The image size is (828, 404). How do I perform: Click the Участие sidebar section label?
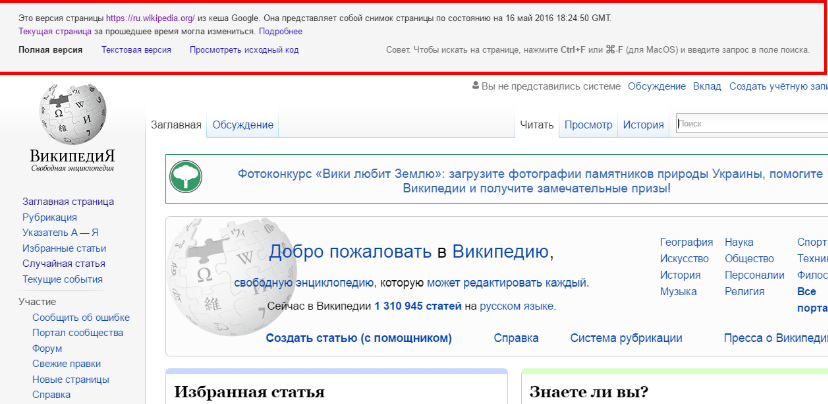click(37, 302)
